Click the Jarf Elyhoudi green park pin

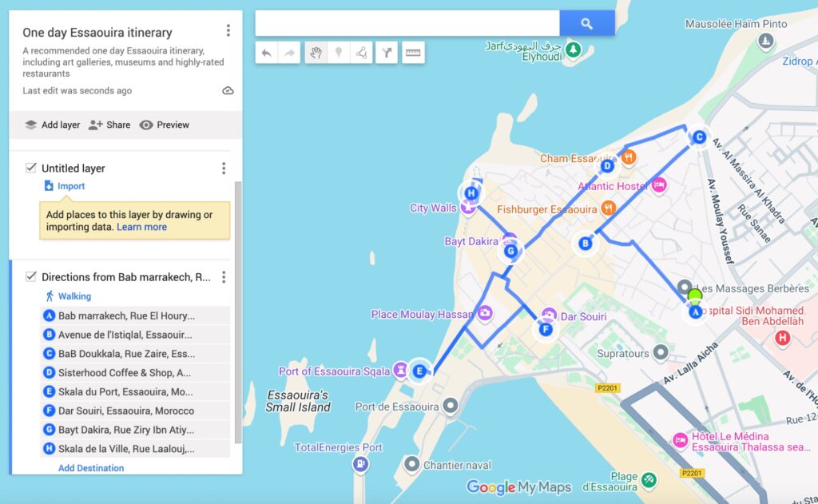(574, 50)
